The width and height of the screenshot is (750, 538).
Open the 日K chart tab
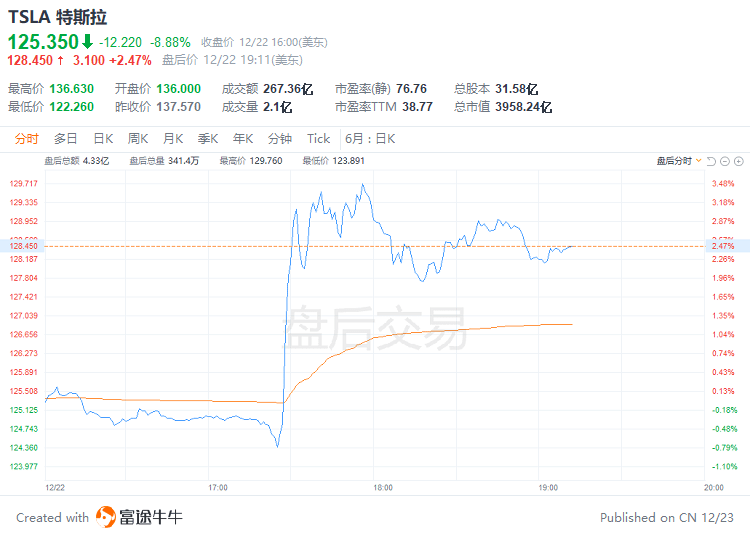point(103,139)
